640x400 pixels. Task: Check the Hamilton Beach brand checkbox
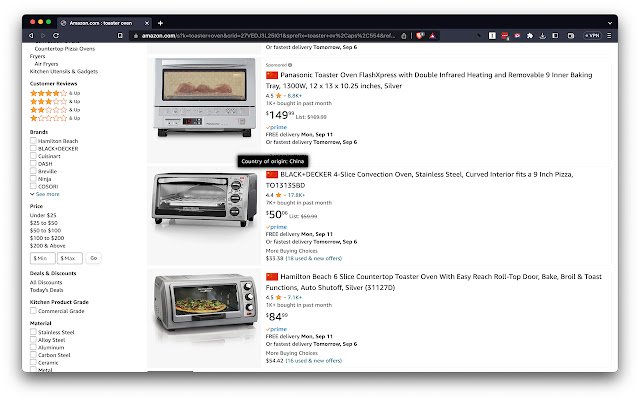(x=33, y=140)
